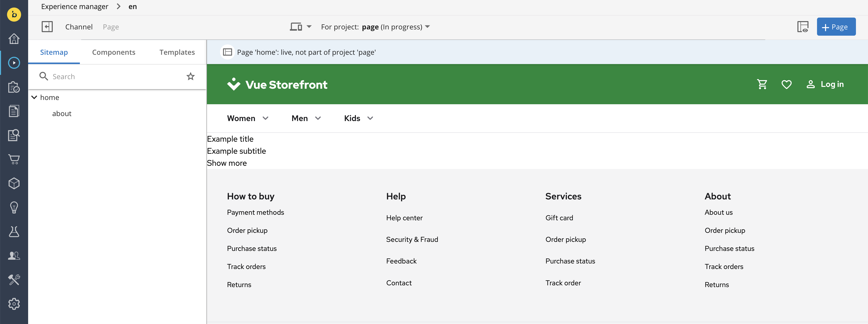868x324 pixels.
Task: Open the flask experiments icon in sidebar
Action: click(14, 231)
